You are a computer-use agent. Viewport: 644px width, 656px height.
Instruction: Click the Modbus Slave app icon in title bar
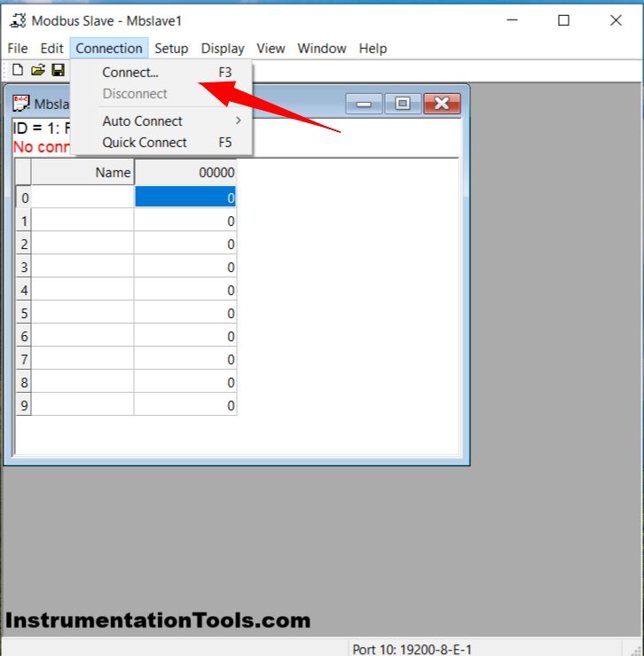(18, 20)
